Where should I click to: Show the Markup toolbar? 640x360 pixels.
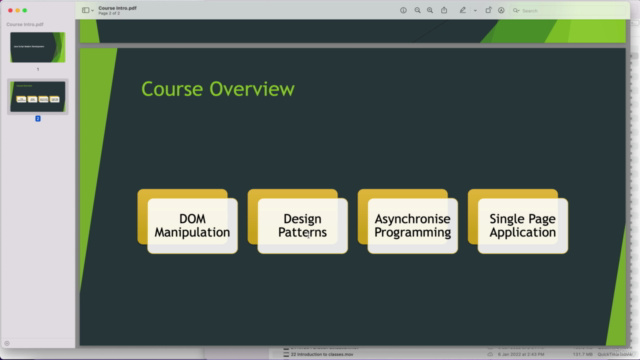[501, 11]
